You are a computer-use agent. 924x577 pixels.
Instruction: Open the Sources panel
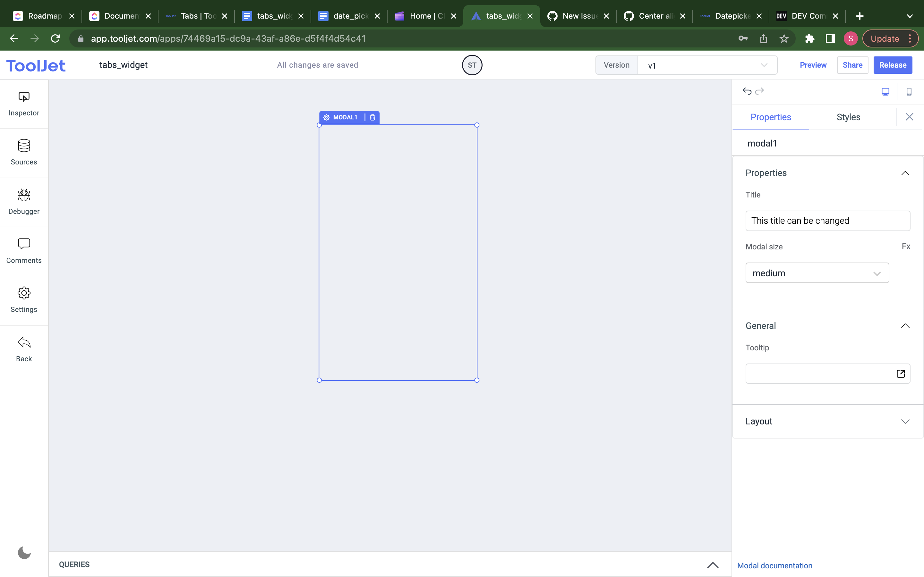click(x=24, y=153)
